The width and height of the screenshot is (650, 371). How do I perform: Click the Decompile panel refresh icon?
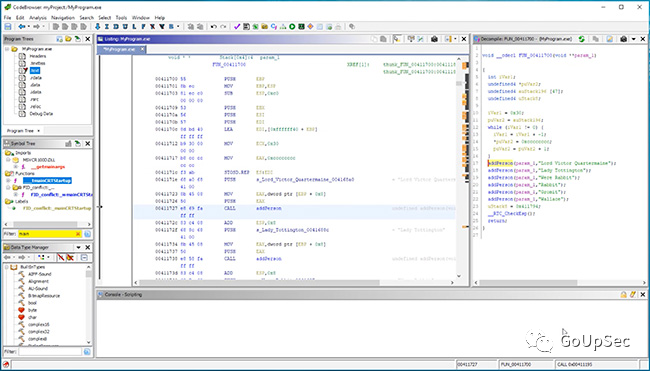[582, 39]
